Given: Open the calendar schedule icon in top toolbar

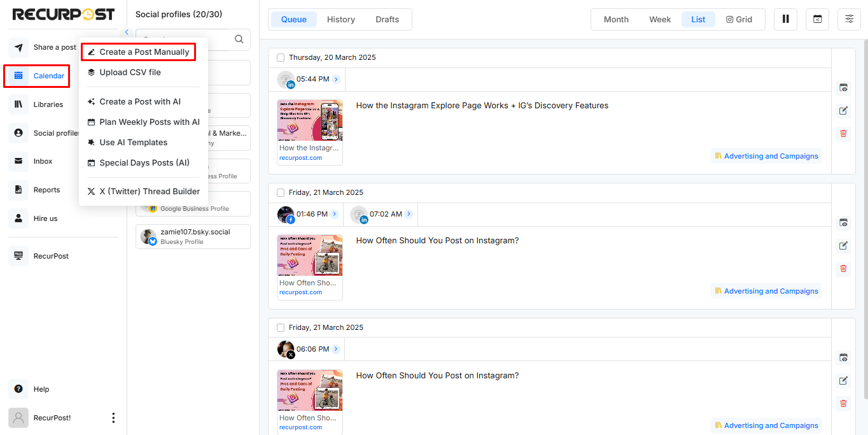Looking at the screenshot, I should pos(817,19).
